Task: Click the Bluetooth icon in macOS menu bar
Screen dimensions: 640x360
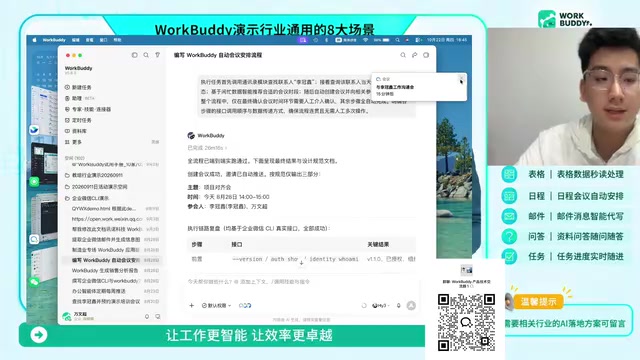Action: click(326, 40)
